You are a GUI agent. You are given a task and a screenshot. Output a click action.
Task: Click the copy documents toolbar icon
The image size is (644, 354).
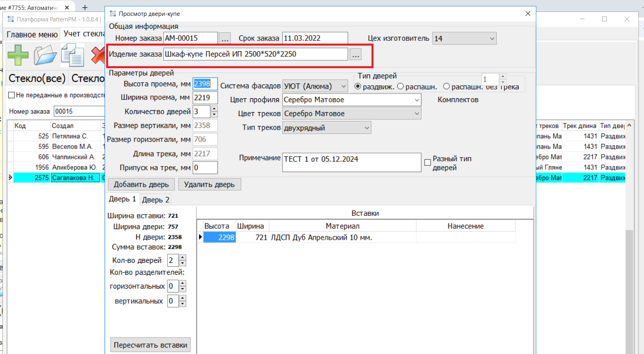pyautogui.click(x=72, y=55)
